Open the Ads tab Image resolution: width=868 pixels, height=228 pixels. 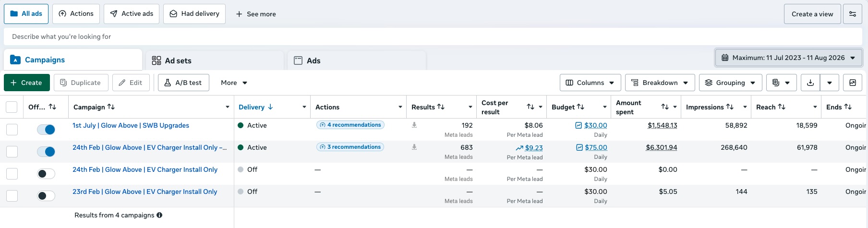point(356,60)
